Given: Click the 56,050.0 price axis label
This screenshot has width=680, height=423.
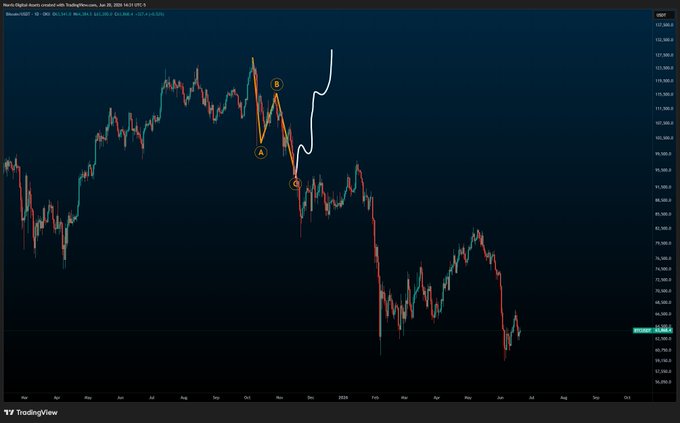Looking at the screenshot, I should click(665, 382).
